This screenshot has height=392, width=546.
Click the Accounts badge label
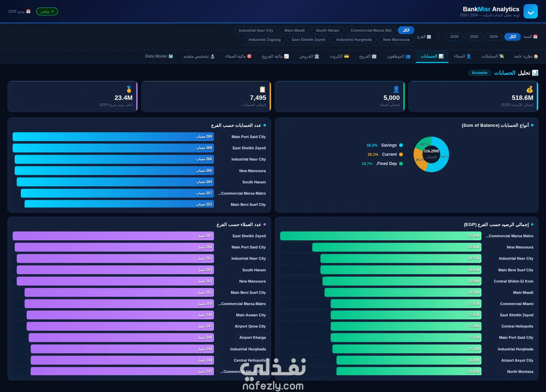point(479,73)
